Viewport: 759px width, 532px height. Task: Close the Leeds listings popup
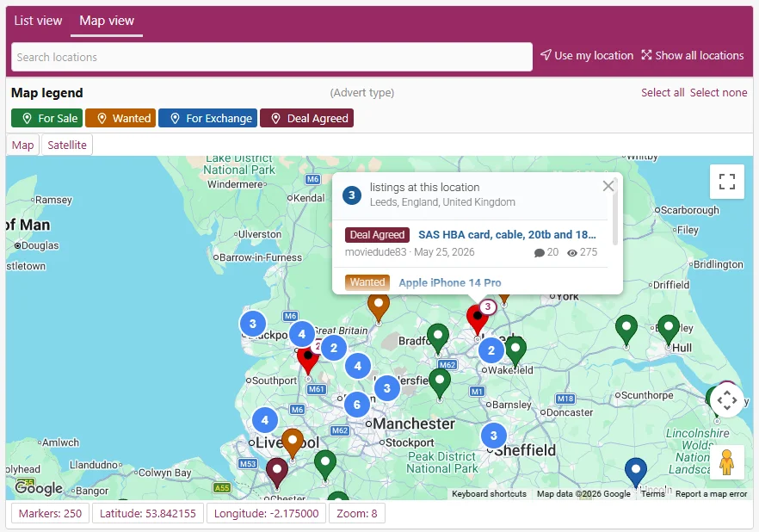(608, 186)
